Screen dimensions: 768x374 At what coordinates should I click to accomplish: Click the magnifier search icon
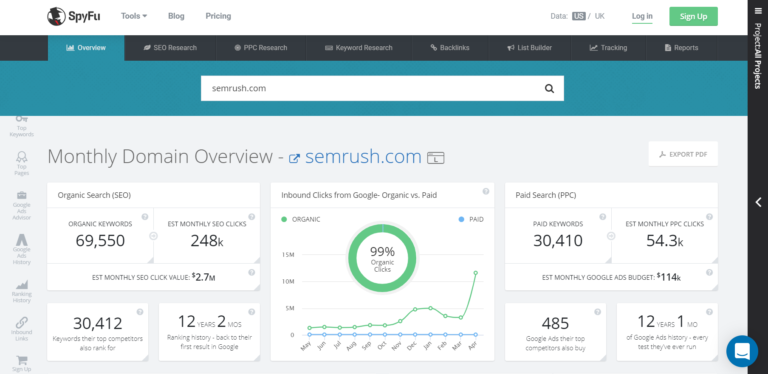tap(550, 89)
